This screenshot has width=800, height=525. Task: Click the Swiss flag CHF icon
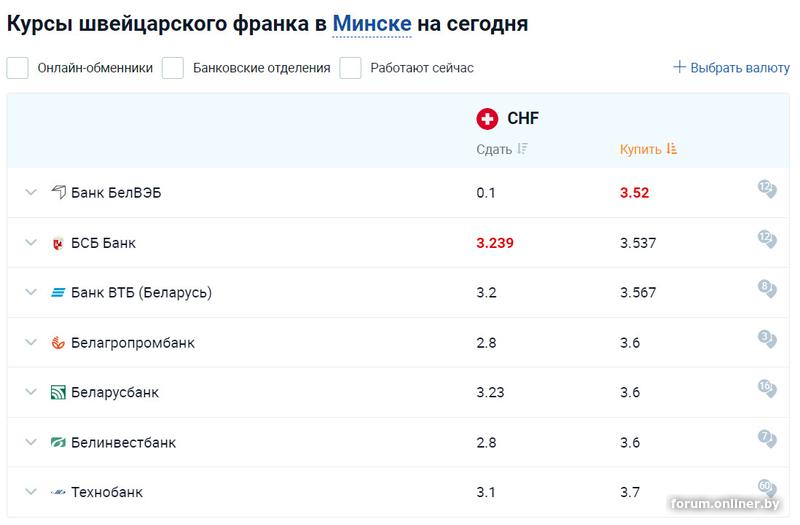(487, 119)
